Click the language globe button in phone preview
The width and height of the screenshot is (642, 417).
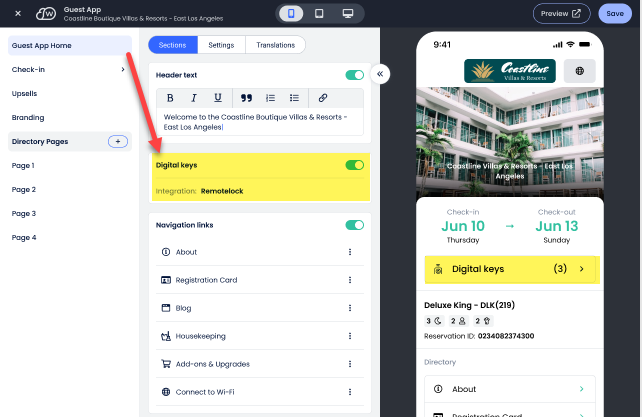(579, 71)
